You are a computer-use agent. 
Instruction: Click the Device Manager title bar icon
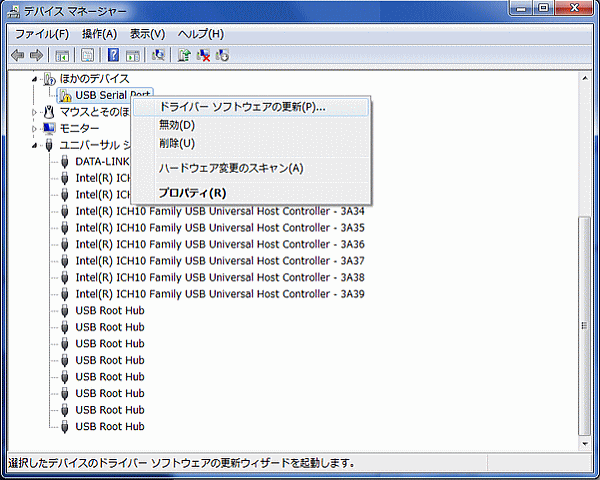14,12
